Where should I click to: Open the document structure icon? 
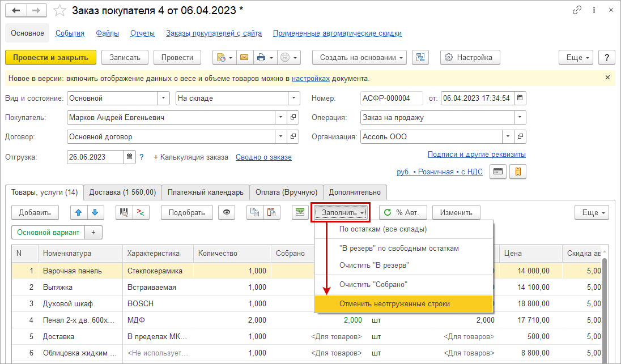[420, 57]
